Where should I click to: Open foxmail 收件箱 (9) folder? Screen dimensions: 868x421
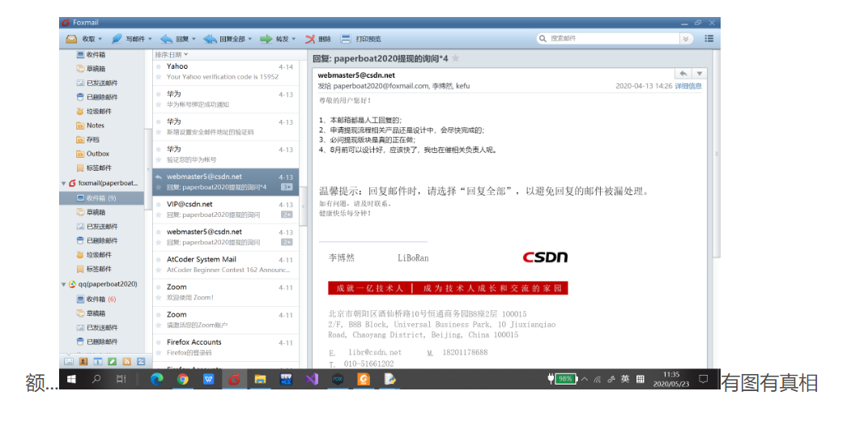(102, 198)
